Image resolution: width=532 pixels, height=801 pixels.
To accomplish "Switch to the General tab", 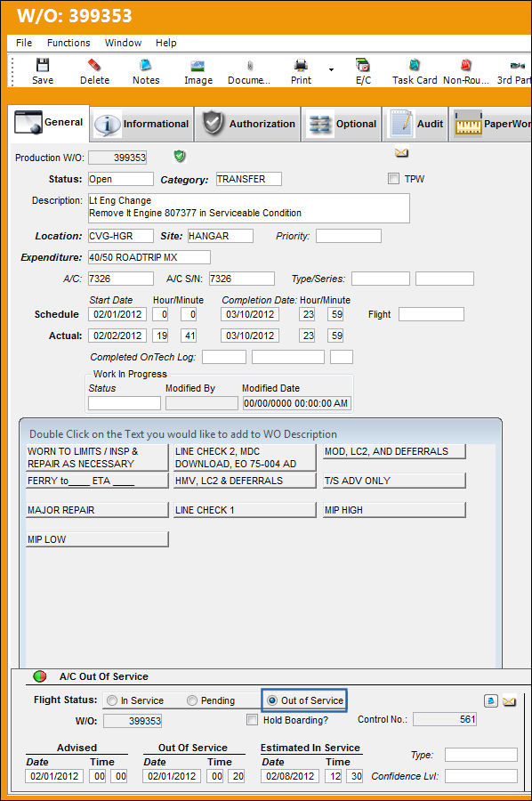I will click(49, 123).
